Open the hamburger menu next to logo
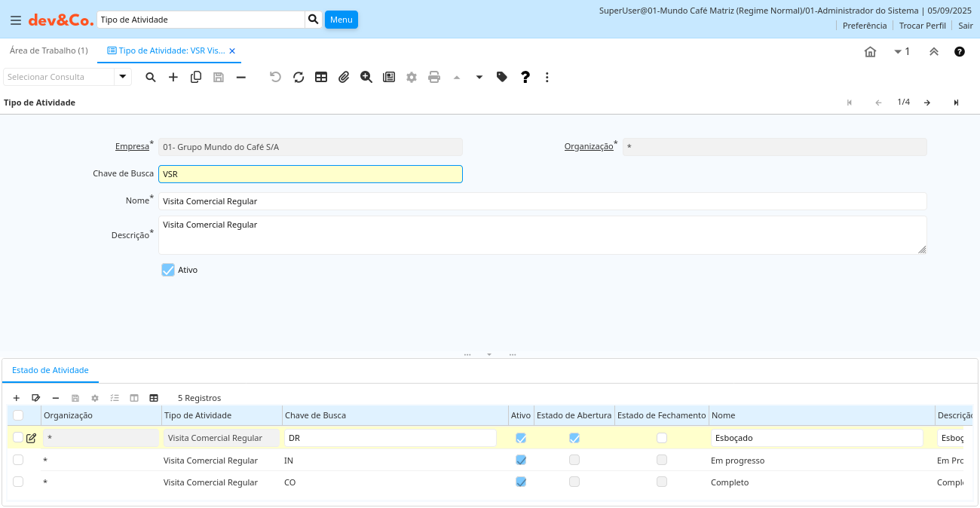980x508 pixels. tap(16, 20)
